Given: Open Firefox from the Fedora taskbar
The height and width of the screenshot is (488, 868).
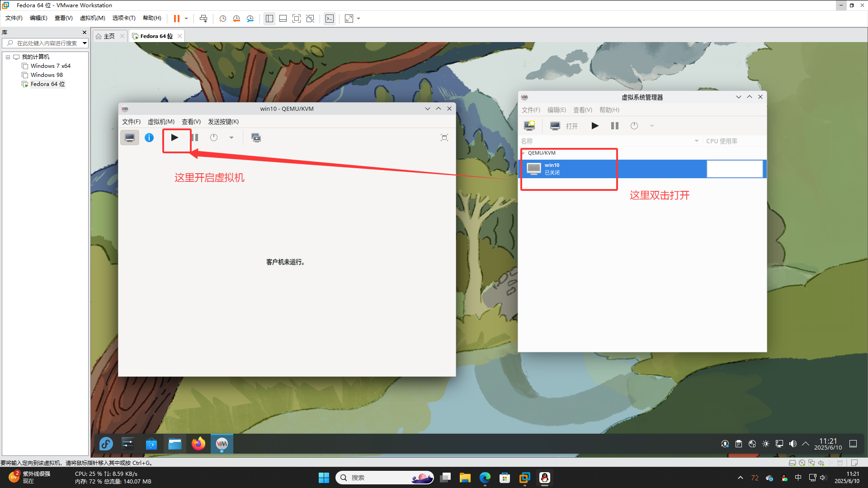Looking at the screenshot, I should click(x=198, y=444).
